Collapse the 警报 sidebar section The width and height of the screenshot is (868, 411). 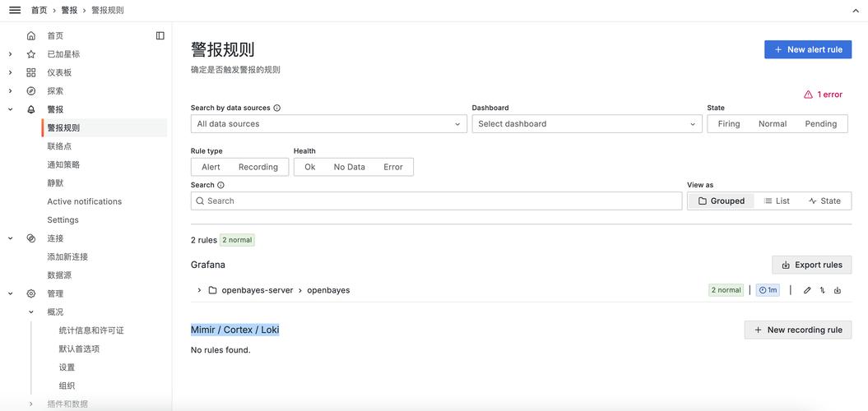coord(11,109)
